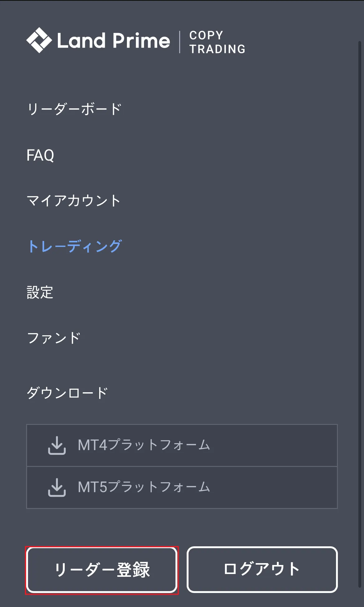Viewport: 364px width, 607px height.
Task: Click the MT4 platform download arrow icon
Action: [57, 445]
